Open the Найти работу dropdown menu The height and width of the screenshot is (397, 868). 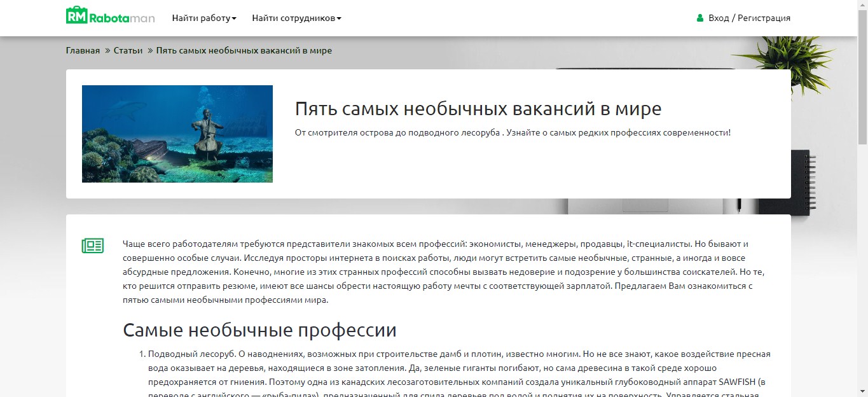click(x=204, y=18)
